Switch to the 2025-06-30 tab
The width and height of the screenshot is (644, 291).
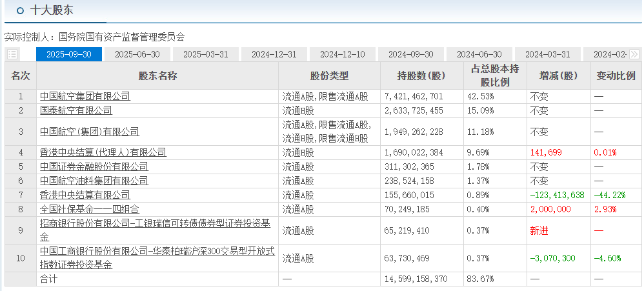(137, 54)
